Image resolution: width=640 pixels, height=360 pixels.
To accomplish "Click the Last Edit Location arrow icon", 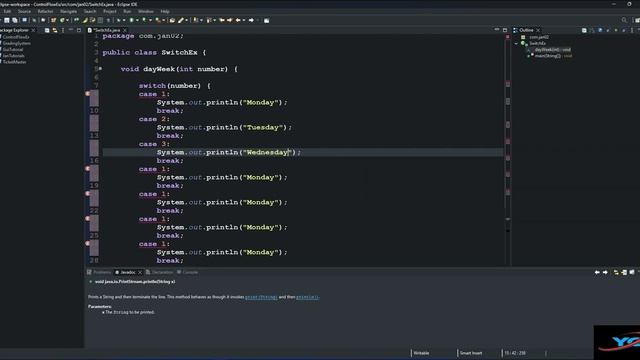I will [x=222, y=20].
